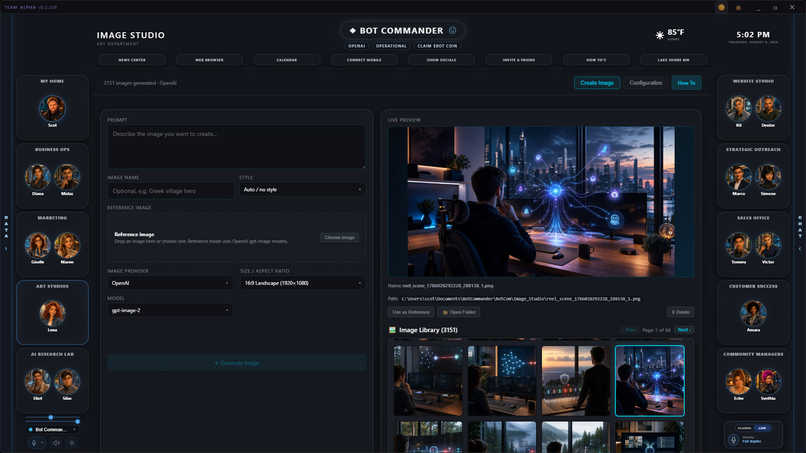This screenshot has height=453, width=806.
Task: Click into the Prompt text area
Action: pyautogui.click(x=237, y=147)
